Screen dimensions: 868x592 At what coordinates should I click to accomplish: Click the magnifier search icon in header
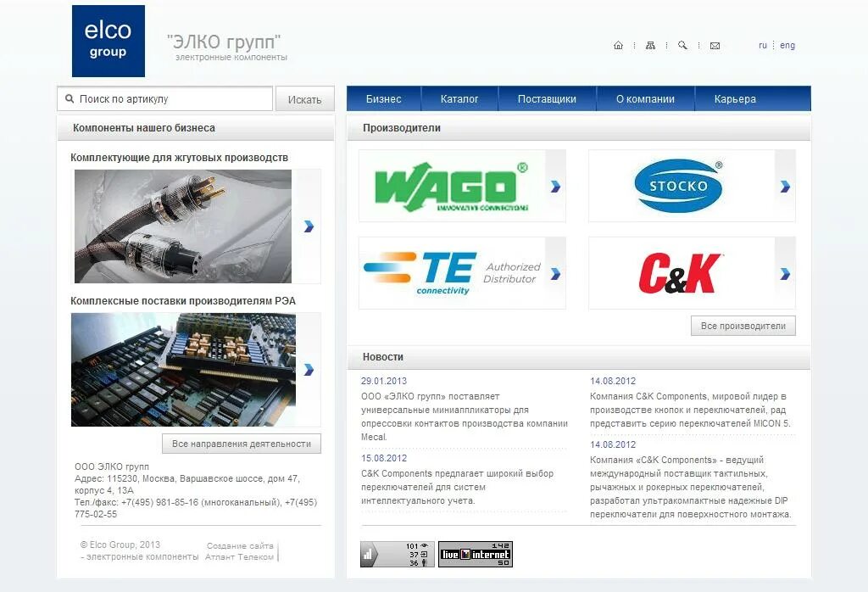[x=682, y=46]
